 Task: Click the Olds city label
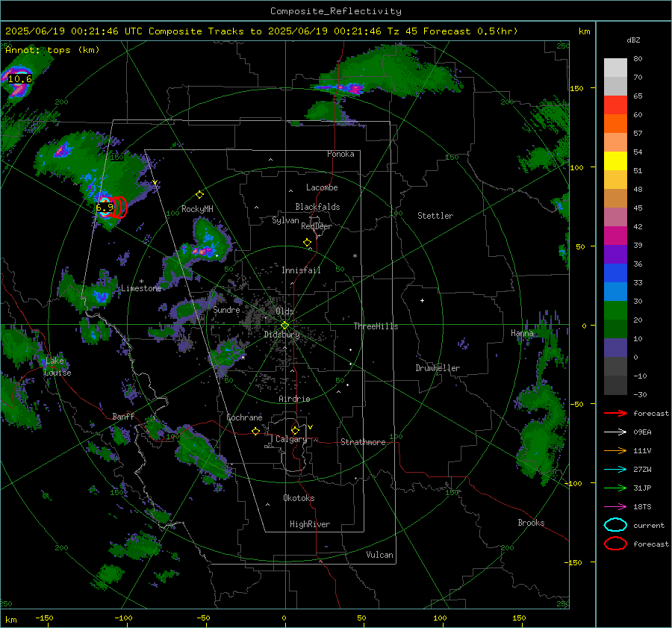284,311
